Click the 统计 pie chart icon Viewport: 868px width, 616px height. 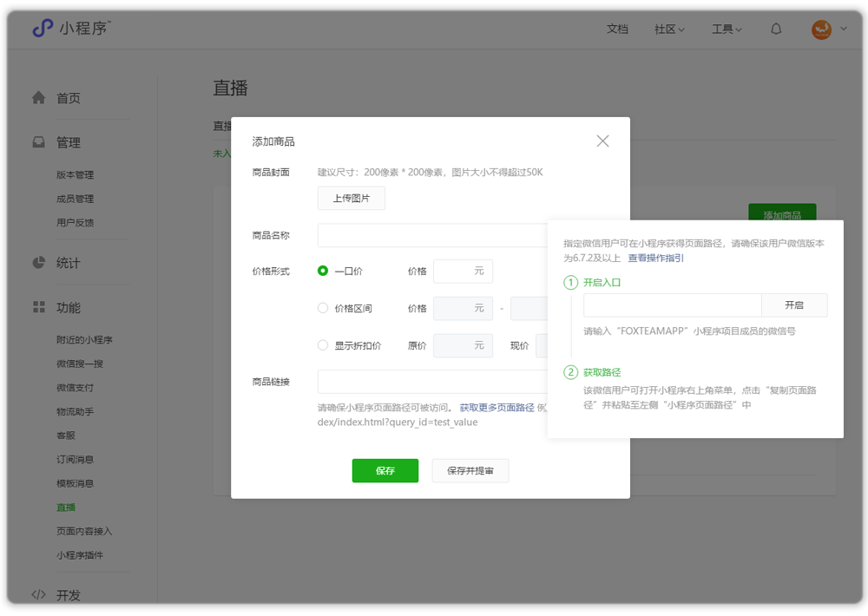tap(38, 263)
